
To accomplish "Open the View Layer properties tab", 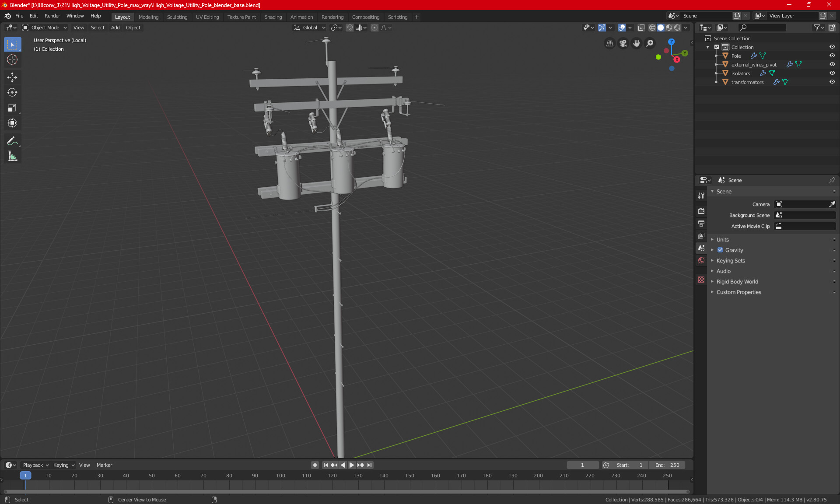I will (x=701, y=235).
